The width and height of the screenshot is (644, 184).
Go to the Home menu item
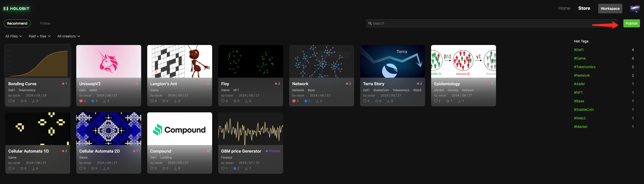(564, 8)
